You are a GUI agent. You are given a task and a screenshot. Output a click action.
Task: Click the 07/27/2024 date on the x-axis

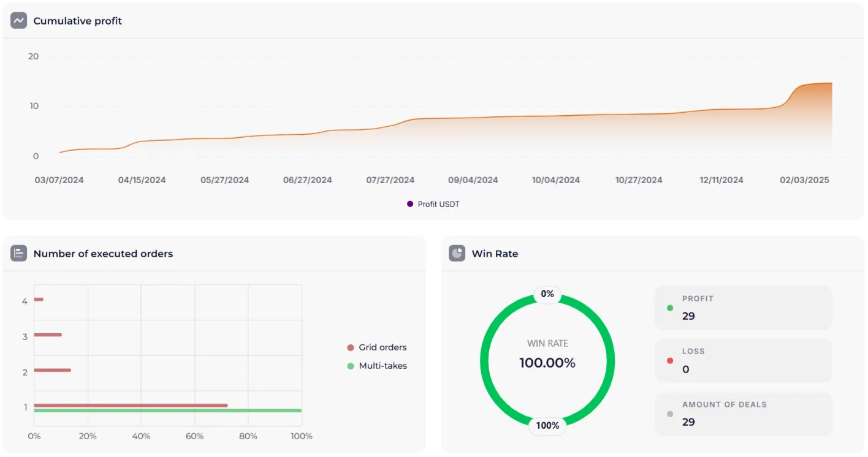tap(390, 180)
